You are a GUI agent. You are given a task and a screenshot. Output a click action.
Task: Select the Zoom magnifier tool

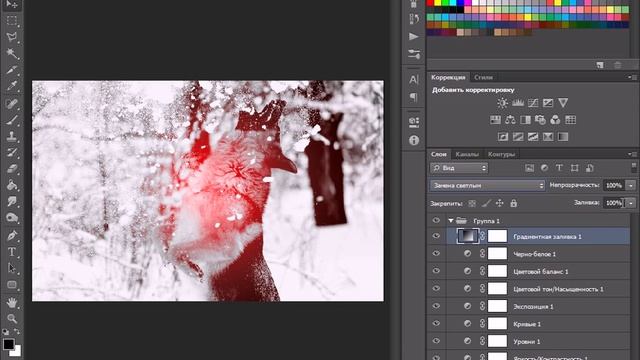[x=12, y=318]
